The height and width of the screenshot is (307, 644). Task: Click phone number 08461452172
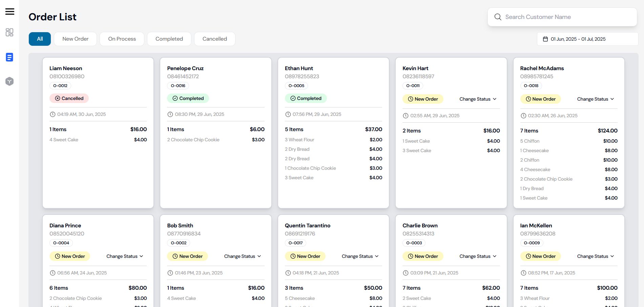coord(183,77)
